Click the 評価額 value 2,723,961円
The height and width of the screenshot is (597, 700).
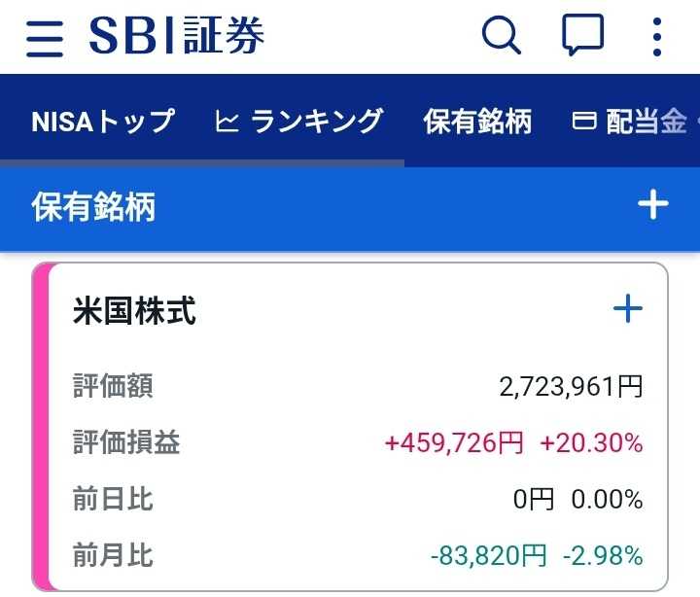(x=571, y=387)
